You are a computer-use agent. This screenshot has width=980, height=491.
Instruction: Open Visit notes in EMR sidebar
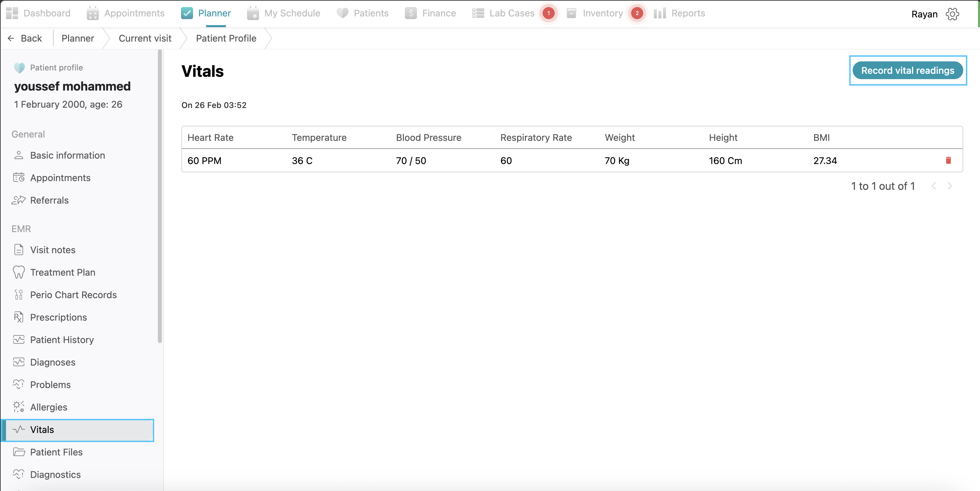point(53,250)
